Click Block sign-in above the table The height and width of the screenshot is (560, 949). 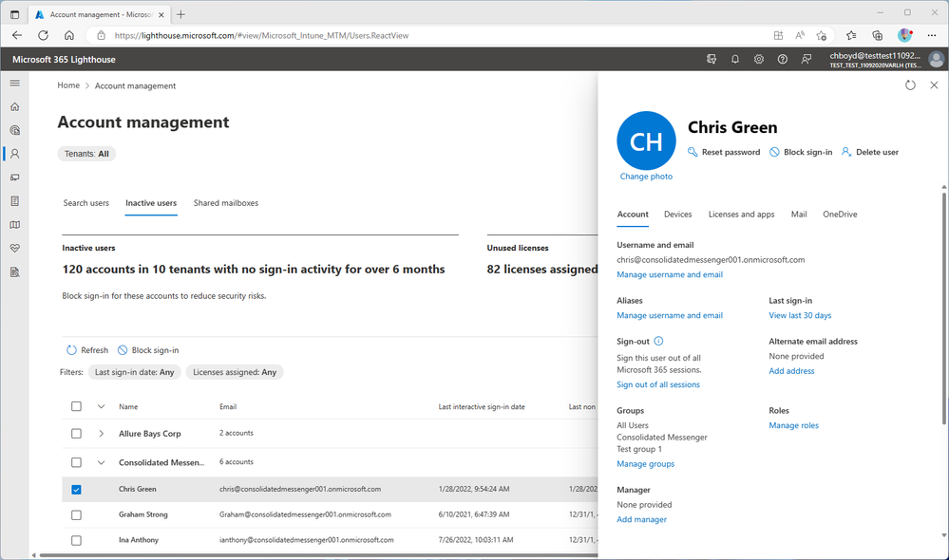(148, 350)
